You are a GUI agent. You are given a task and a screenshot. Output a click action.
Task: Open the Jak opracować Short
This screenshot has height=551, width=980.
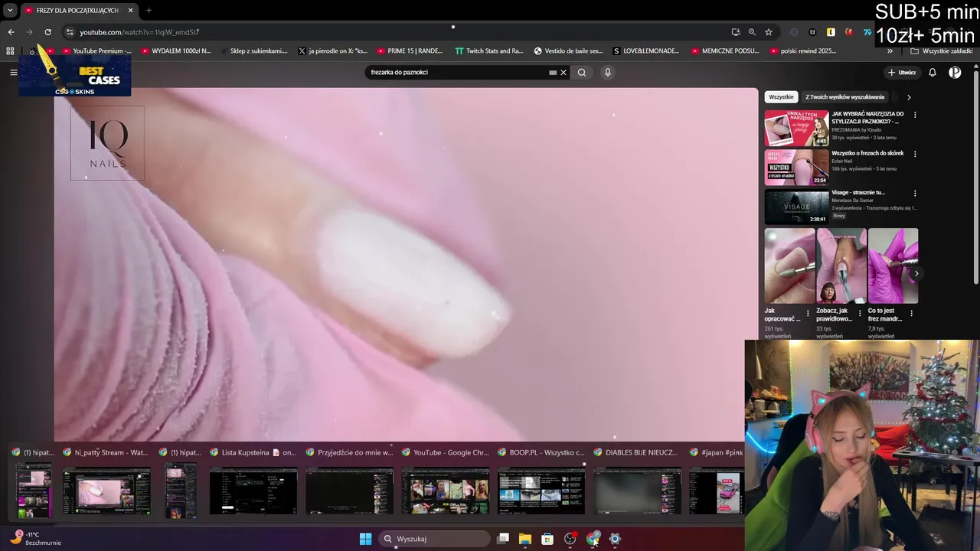click(789, 266)
